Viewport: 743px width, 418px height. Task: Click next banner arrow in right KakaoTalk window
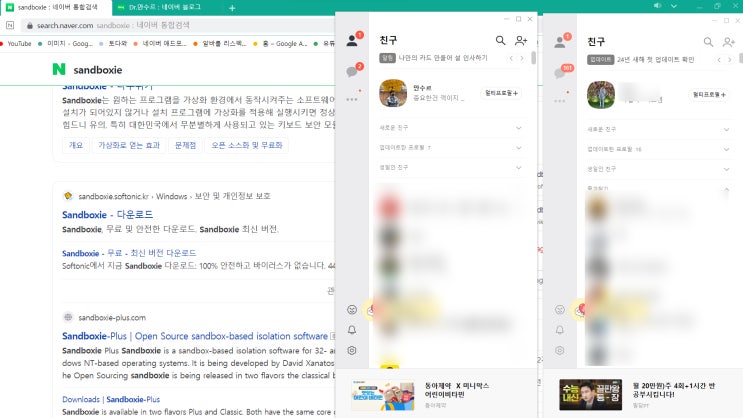tap(730, 60)
